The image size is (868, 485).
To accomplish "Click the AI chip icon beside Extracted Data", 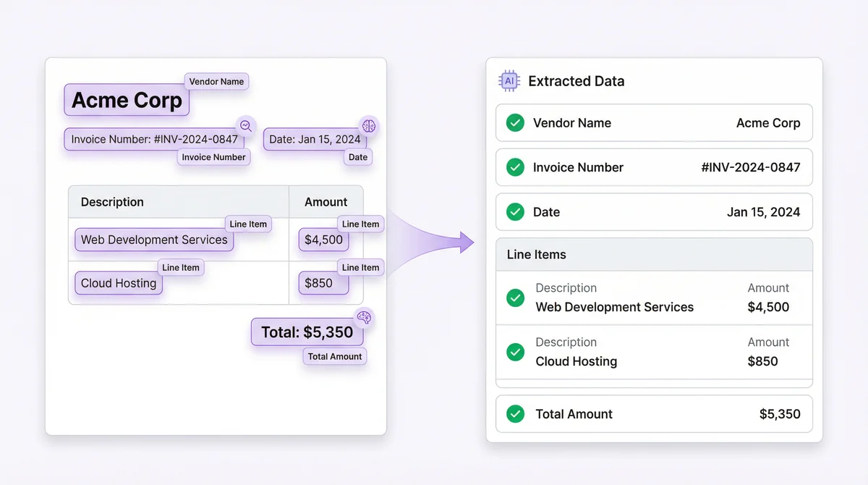I will coord(509,81).
